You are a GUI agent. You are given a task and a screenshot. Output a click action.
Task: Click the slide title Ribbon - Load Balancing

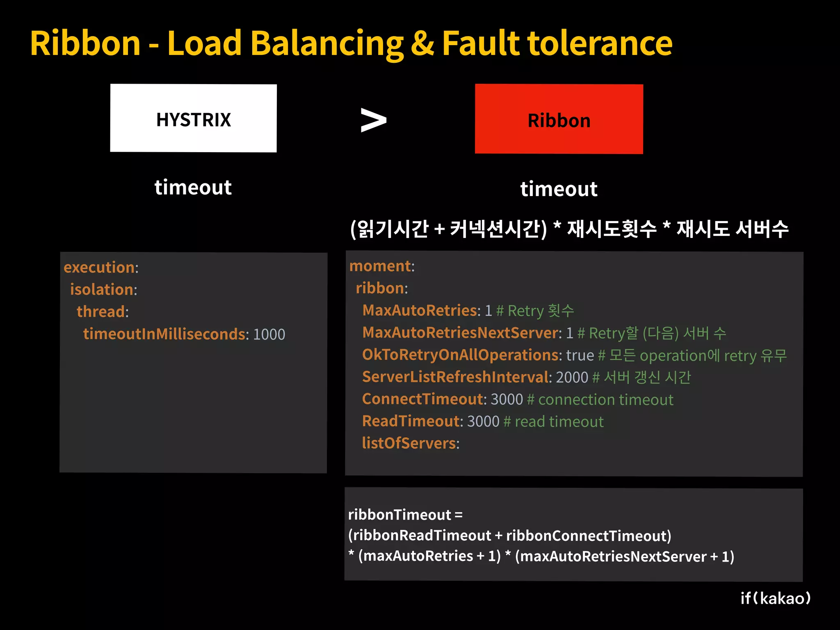(351, 43)
